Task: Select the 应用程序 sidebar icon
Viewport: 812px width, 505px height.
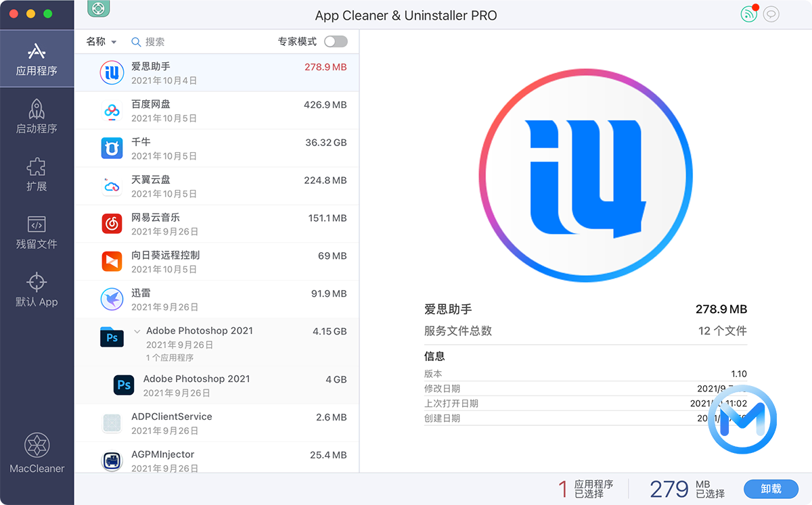Action: (x=37, y=58)
